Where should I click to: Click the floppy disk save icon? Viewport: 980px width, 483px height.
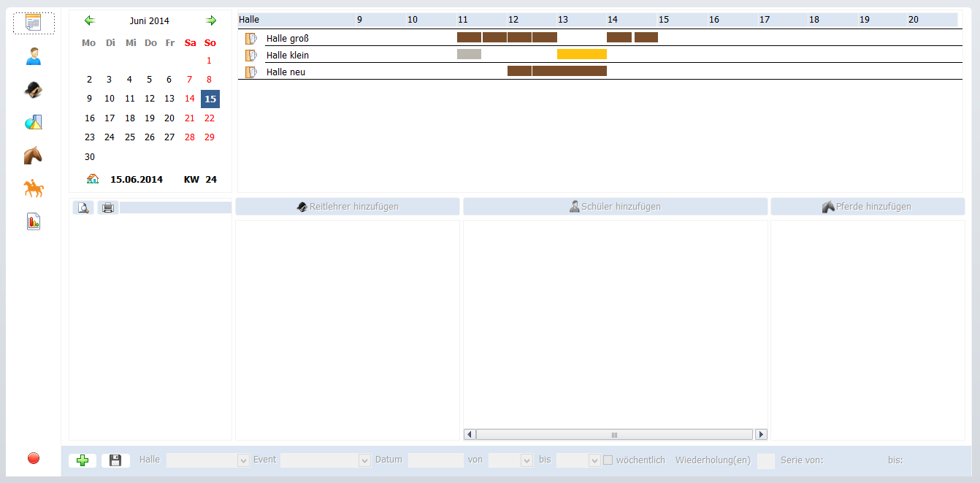coord(115,460)
